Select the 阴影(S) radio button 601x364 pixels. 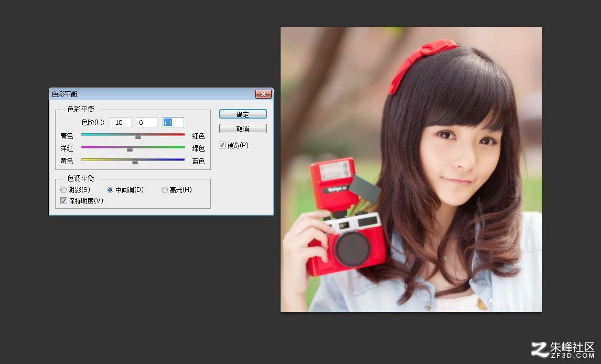[x=63, y=190]
